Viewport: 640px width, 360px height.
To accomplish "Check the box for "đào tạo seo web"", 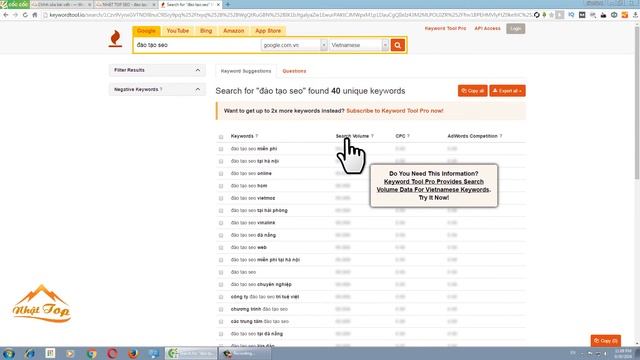I will tap(221, 248).
